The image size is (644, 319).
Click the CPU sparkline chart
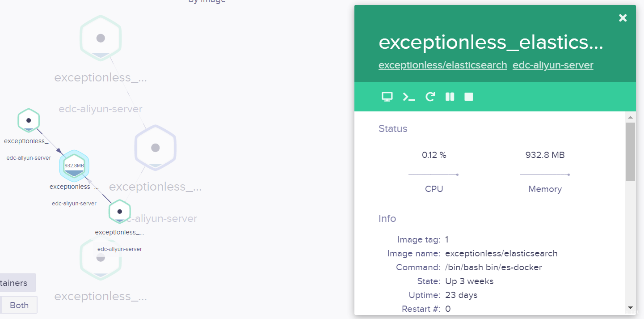434,174
